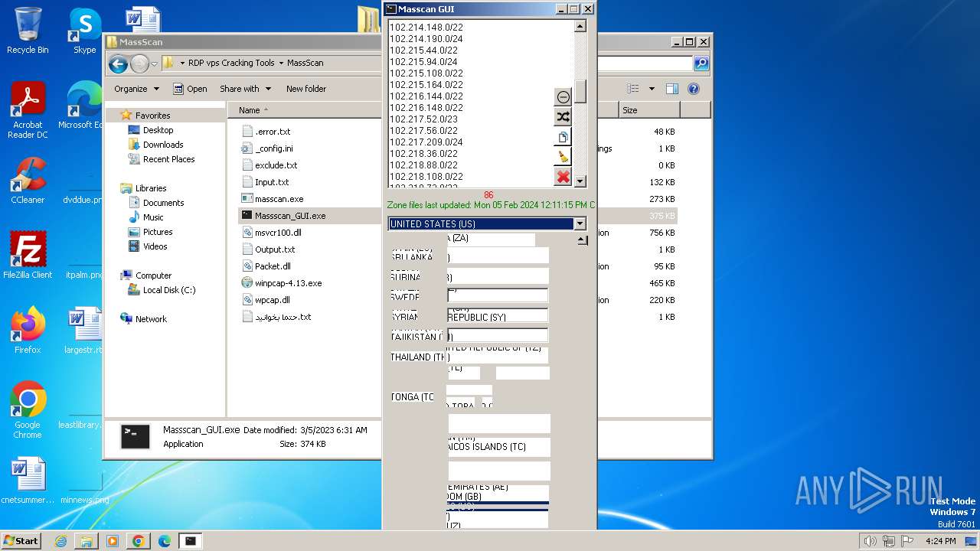980x551 pixels.
Task: Click New folder button
Action: pyautogui.click(x=306, y=89)
